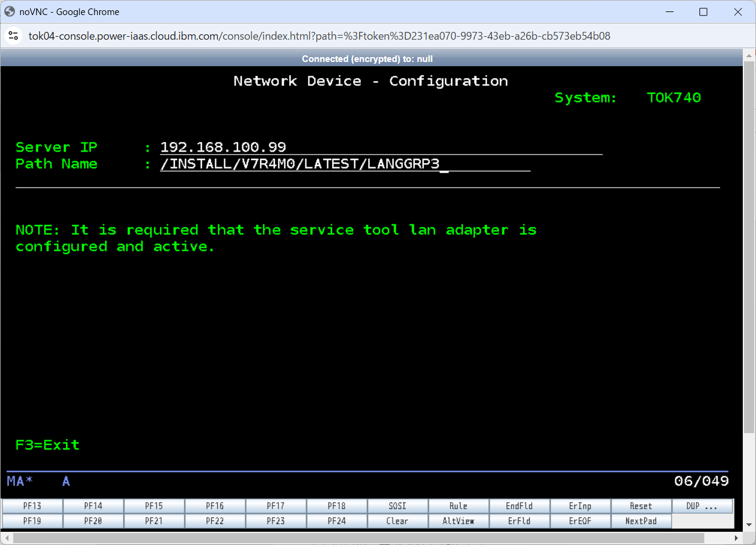The image size is (756, 545).
Task: Click the MA* status indicator
Action: click(x=20, y=481)
